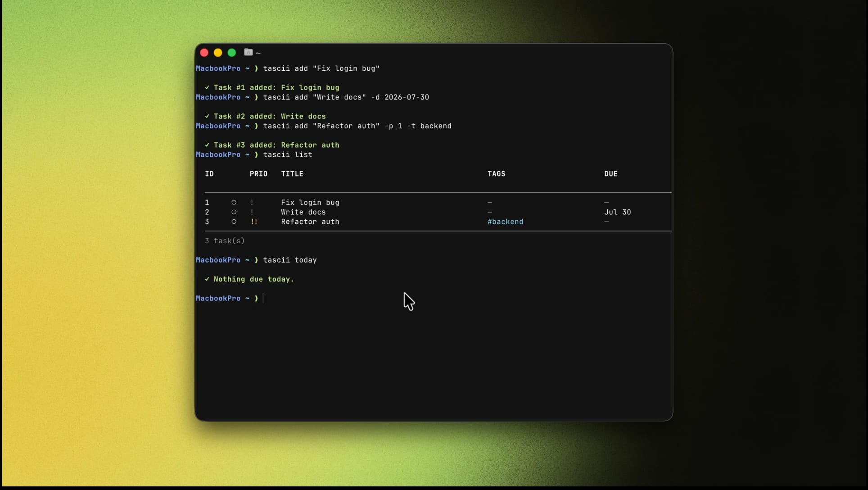
Task: Click the double exclamation priority for Refactor auth
Action: click(x=254, y=222)
